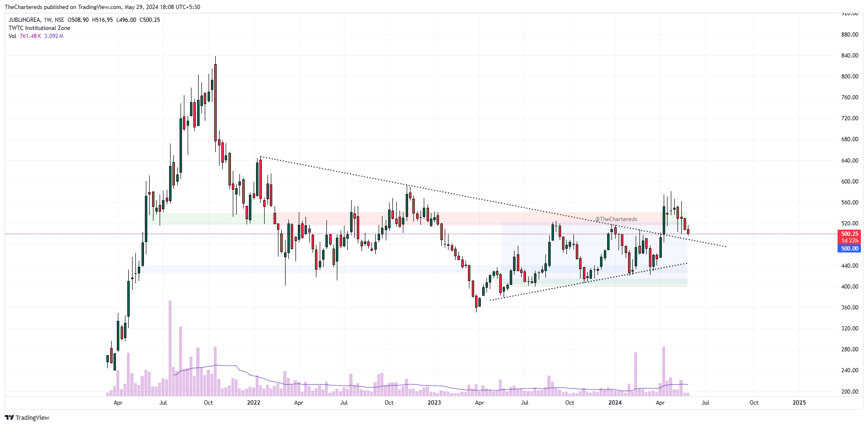Viewport: 868px width, 426px height.
Task: Click the 720.00 price axis label
Action: click(x=849, y=118)
